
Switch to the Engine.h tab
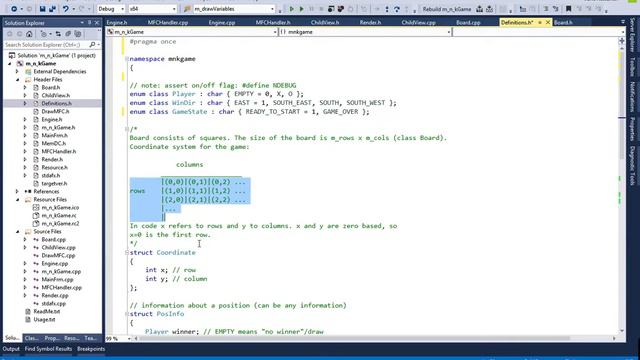tap(117, 22)
